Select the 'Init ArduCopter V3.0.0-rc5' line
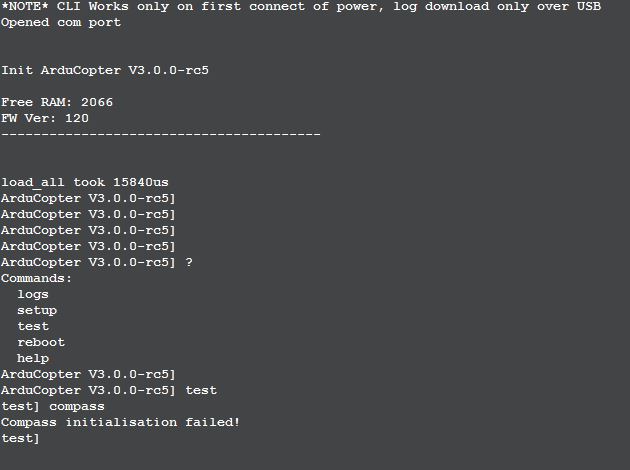Image resolution: width=630 pixels, height=470 pixels. click(x=105, y=70)
